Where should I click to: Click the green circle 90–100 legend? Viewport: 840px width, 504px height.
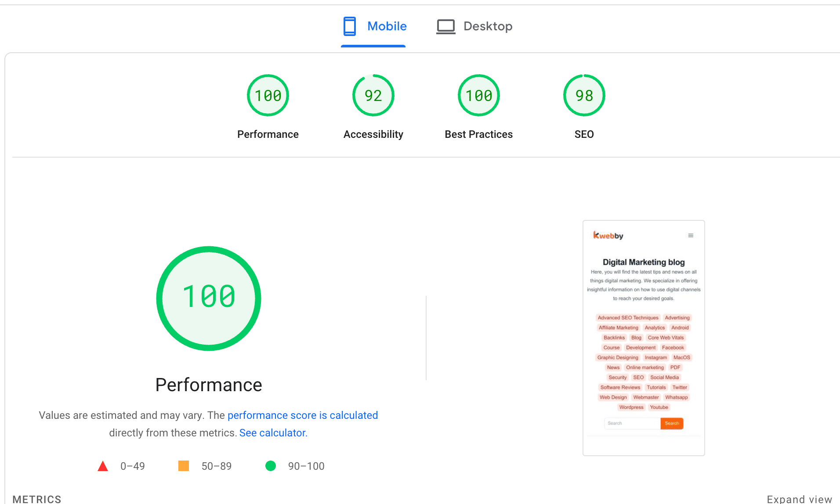pyautogui.click(x=271, y=466)
